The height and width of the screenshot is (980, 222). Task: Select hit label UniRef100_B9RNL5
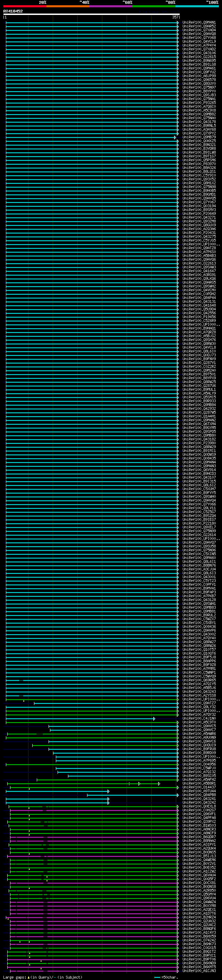pos(199,125)
